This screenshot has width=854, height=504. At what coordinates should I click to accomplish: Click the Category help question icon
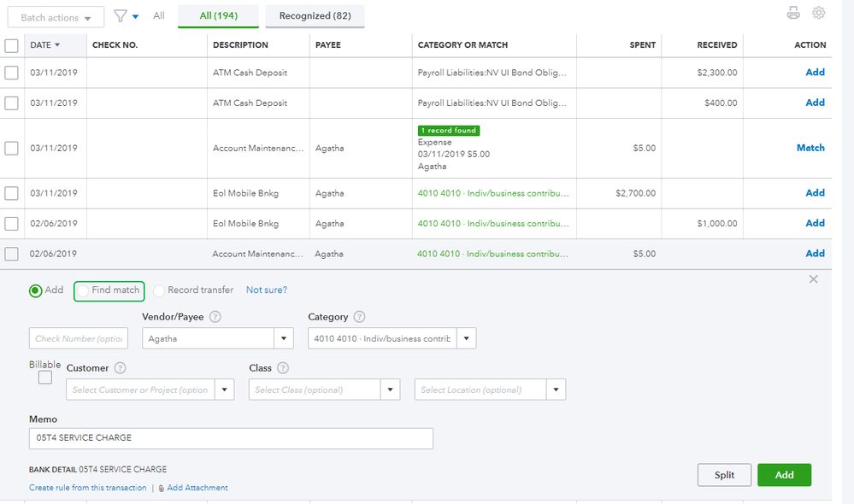pyautogui.click(x=359, y=317)
